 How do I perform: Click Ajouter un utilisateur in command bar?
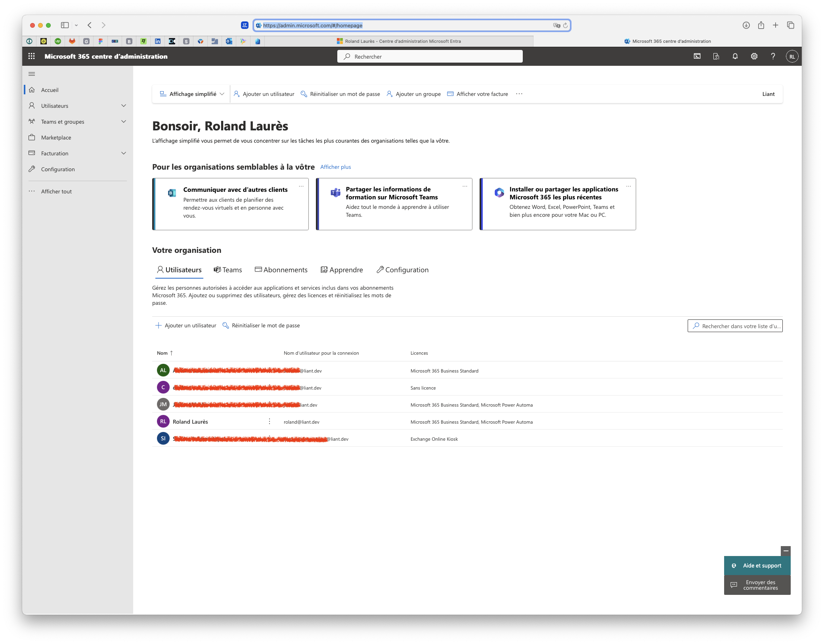[x=264, y=94]
